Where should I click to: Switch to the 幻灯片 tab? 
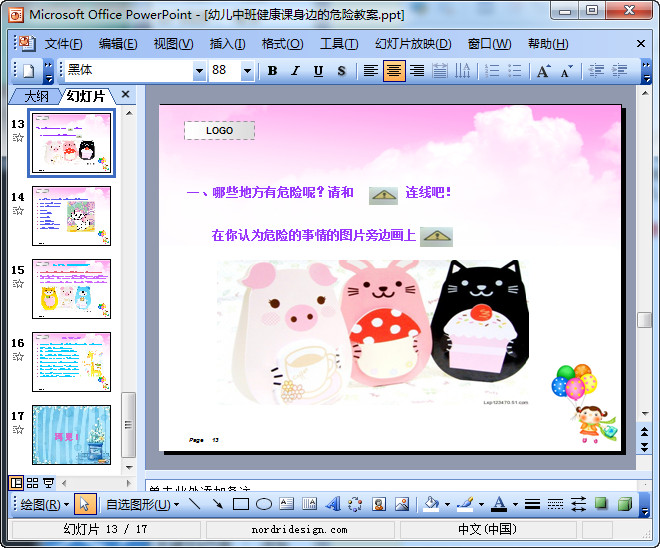[x=85, y=96]
